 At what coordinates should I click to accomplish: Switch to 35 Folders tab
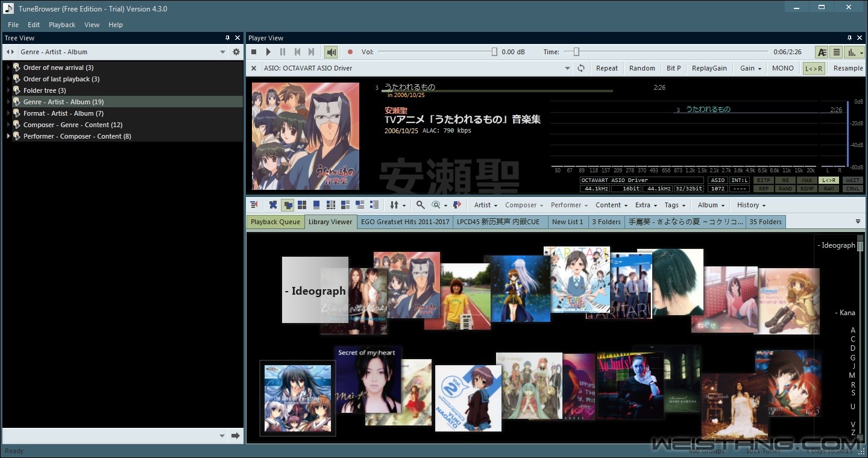pyautogui.click(x=766, y=222)
